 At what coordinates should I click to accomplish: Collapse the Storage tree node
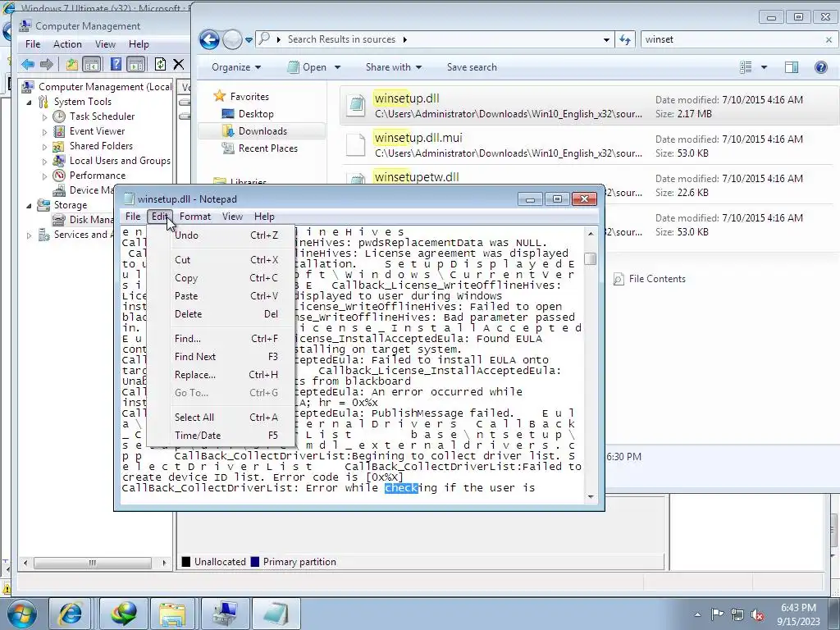coord(29,205)
